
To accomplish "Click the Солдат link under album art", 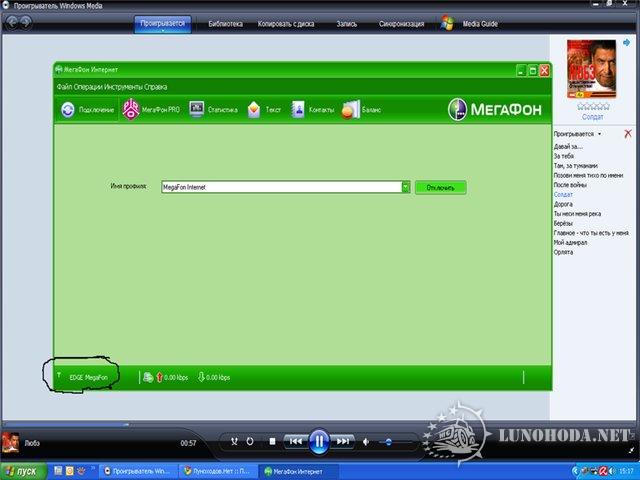I will point(592,117).
